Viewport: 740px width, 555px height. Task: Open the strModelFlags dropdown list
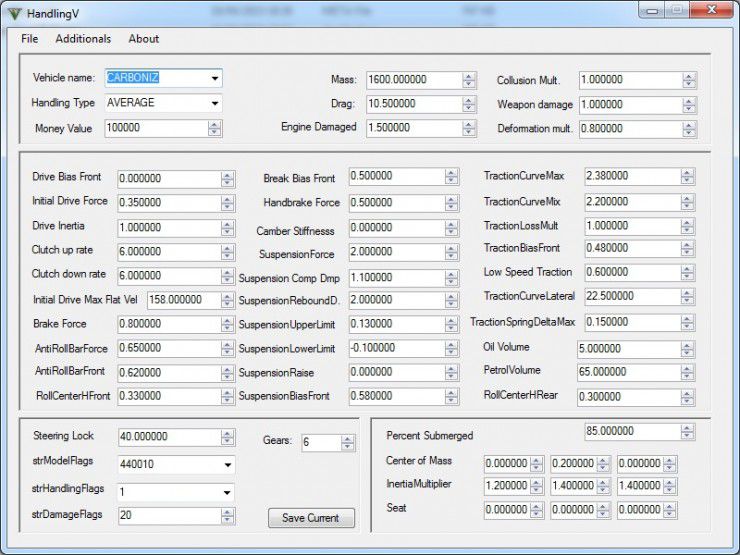click(x=227, y=465)
